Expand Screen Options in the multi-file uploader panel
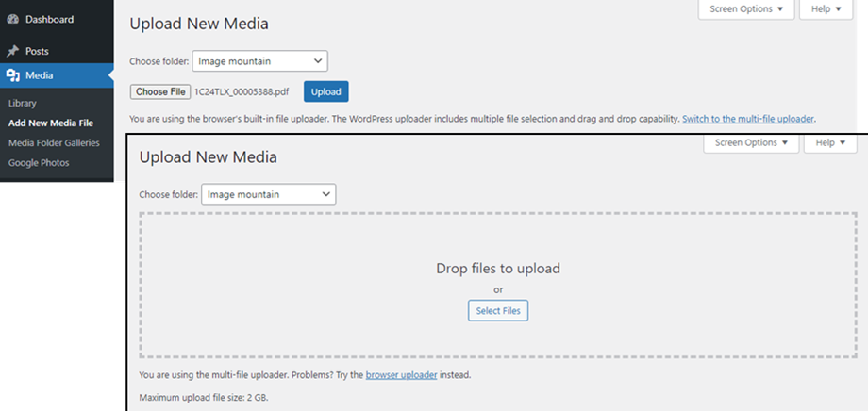 (751, 143)
